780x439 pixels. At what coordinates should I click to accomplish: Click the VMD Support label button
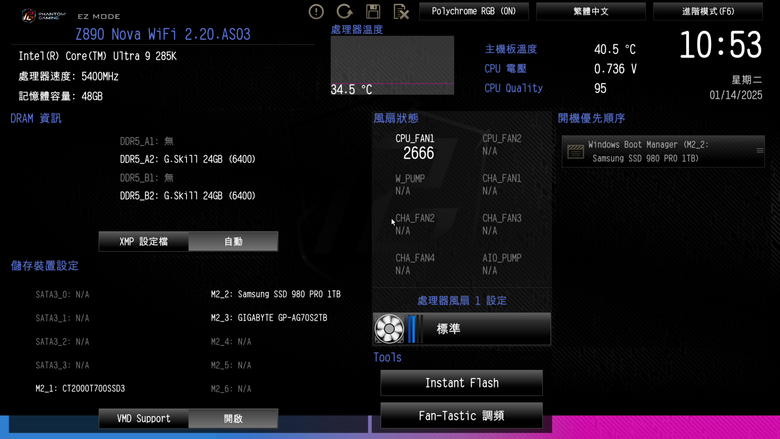point(144,419)
